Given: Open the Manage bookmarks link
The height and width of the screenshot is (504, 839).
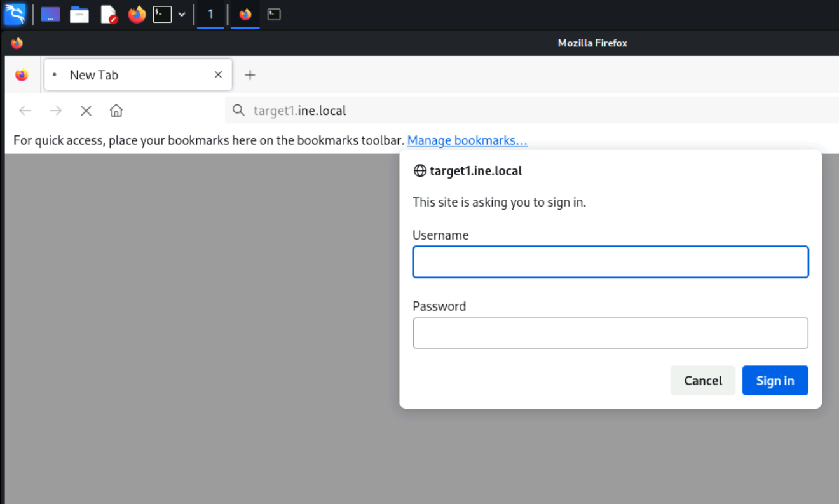Looking at the screenshot, I should 467,140.
